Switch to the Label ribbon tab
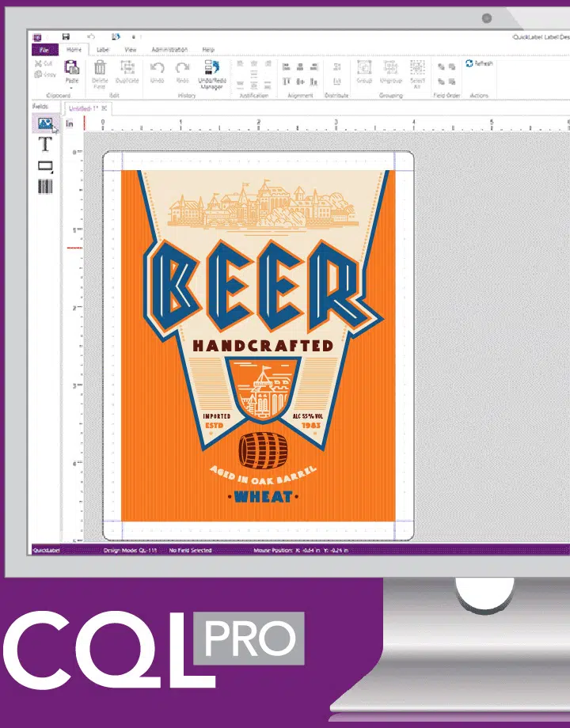Screen dimensions: 570x728 [x=103, y=49]
